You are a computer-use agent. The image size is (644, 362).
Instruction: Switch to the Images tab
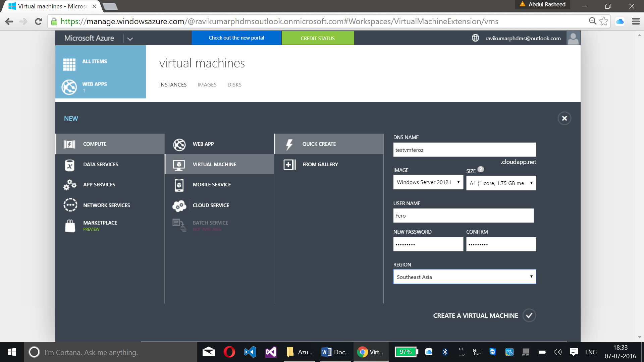click(207, 84)
